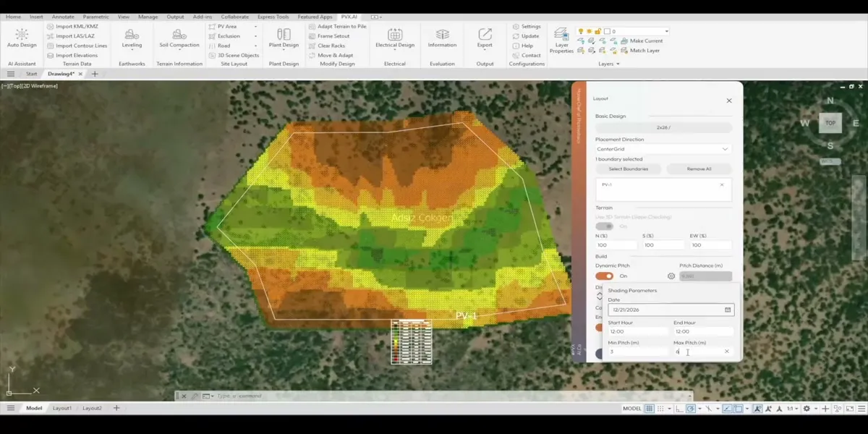This screenshot has height=434, width=868.
Task: Open the Layout1 tab at the bottom
Action: coord(61,408)
